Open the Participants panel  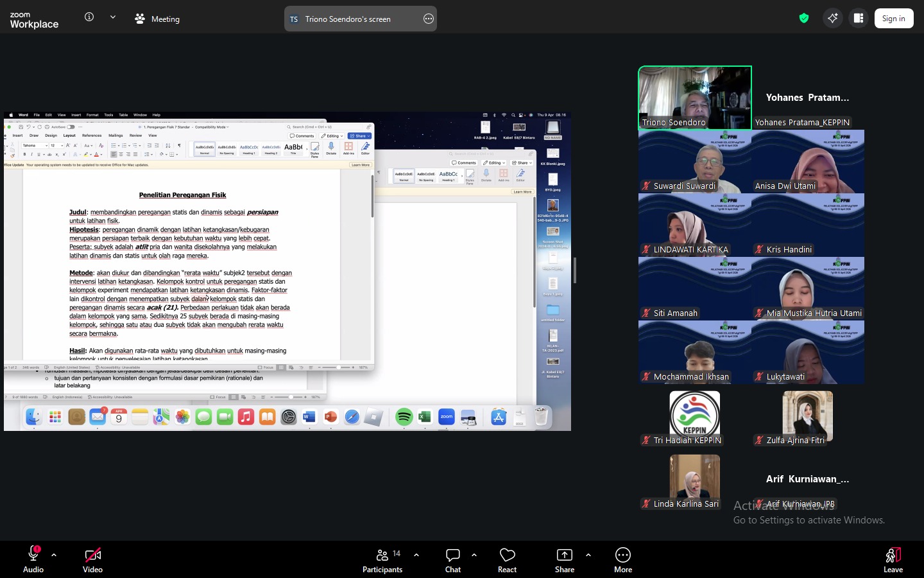[x=383, y=559]
